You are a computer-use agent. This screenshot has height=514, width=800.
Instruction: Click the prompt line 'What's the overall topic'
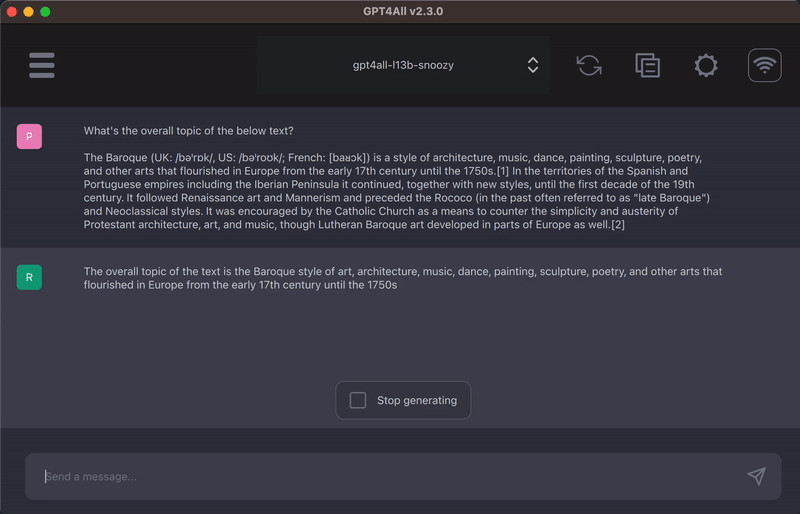[x=188, y=131]
